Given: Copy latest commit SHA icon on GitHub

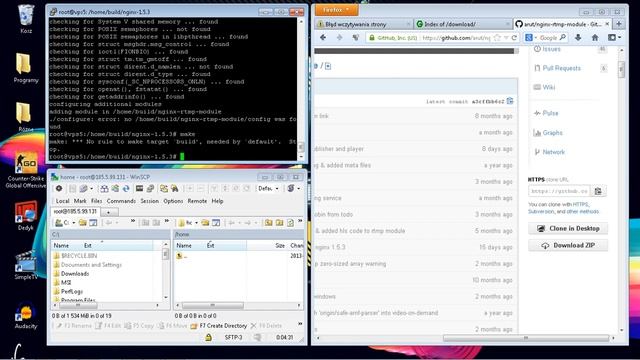Looking at the screenshot, I should (x=510, y=101).
